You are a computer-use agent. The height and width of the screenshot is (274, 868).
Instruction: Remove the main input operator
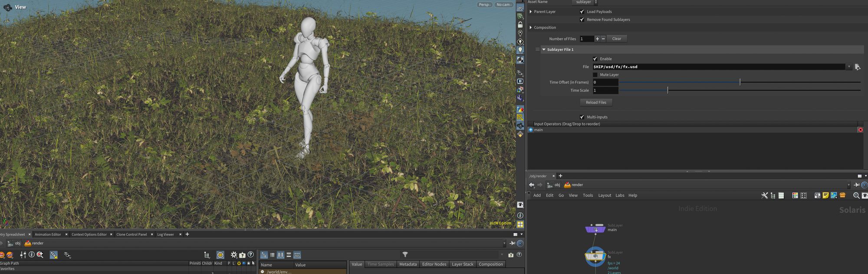click(x=860, y=130)
